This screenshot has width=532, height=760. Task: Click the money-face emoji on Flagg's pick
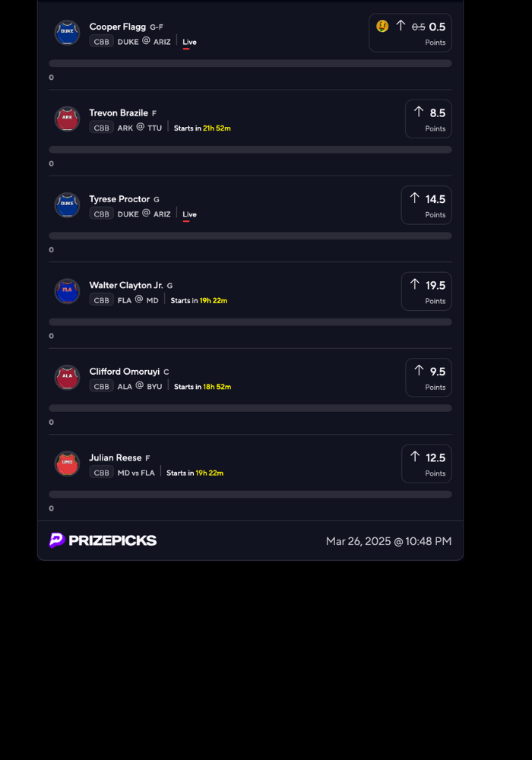tap(382, 26)
